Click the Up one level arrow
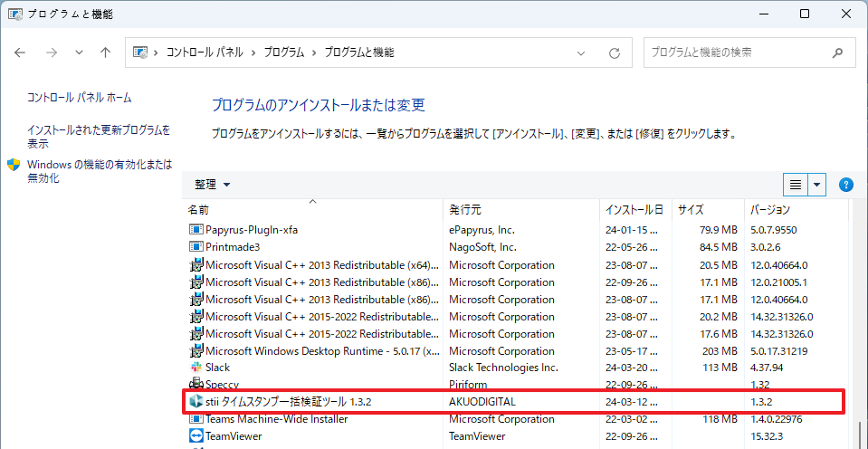The width and height of the screenshot is (868, 449). click(105, 53)
